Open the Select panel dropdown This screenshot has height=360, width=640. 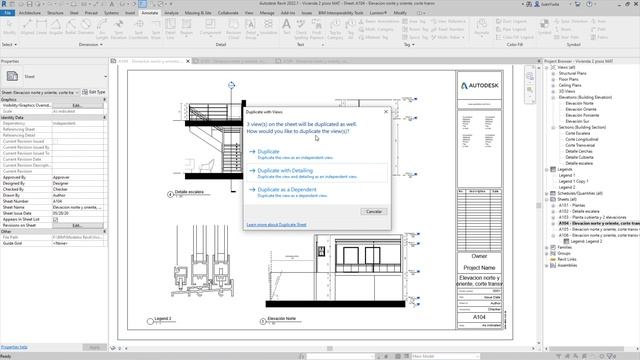point(9,44)
